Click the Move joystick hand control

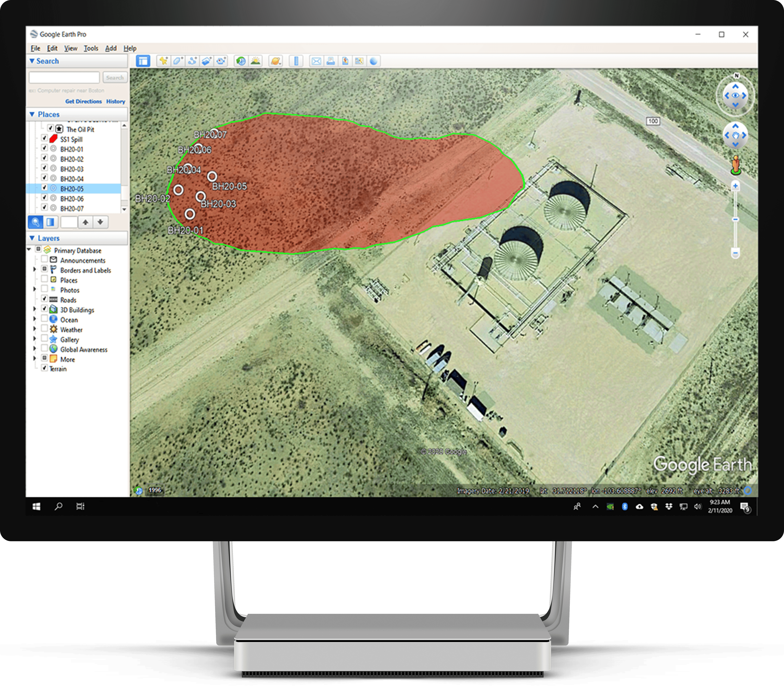[x=735, y=135]
